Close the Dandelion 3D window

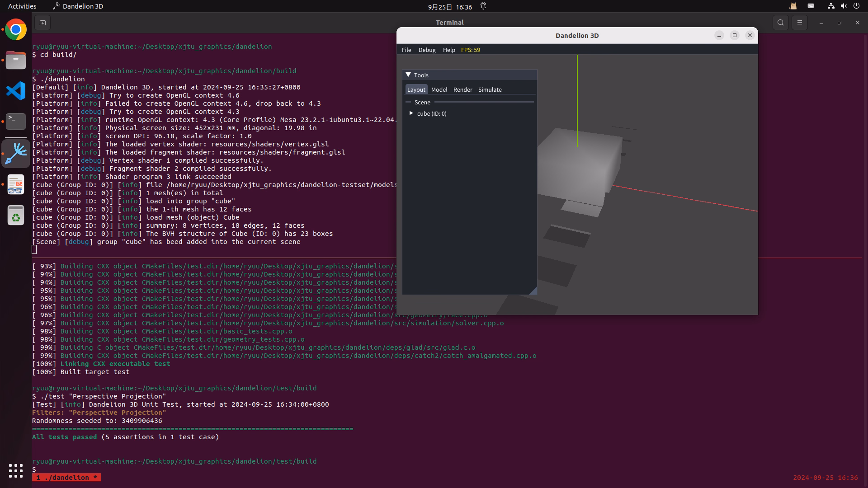tap(750, 35)
